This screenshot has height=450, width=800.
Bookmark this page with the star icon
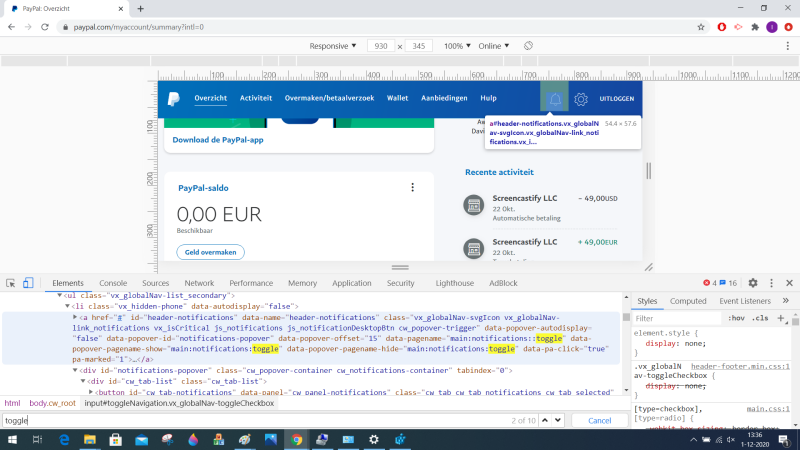point(699,26)
